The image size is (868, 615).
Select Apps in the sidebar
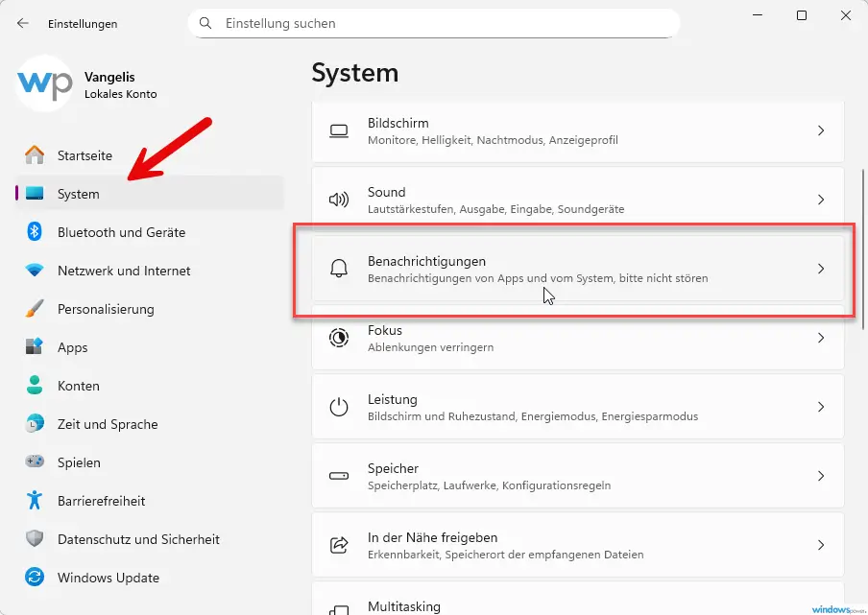click(x=72, y=347)
